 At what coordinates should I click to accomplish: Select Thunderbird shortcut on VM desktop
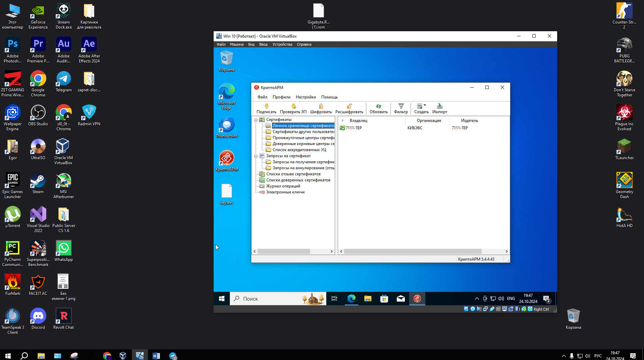pos(227,128)
